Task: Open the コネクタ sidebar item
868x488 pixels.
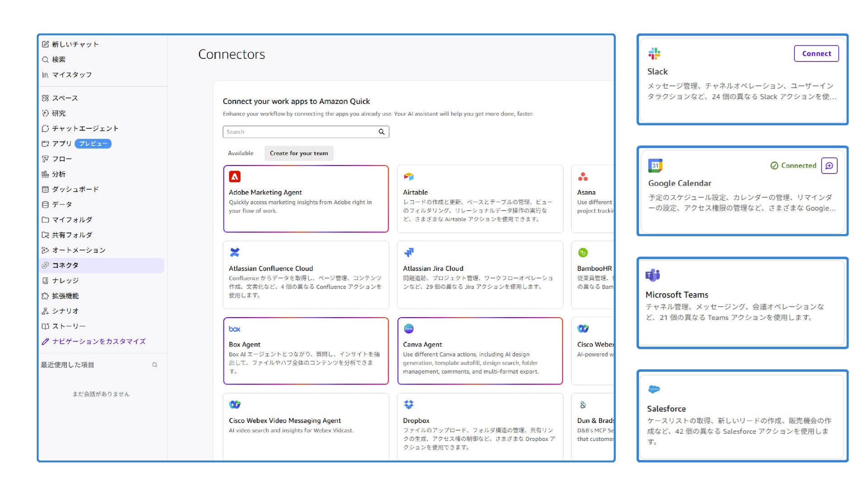Action: click(x=102, y=266)
